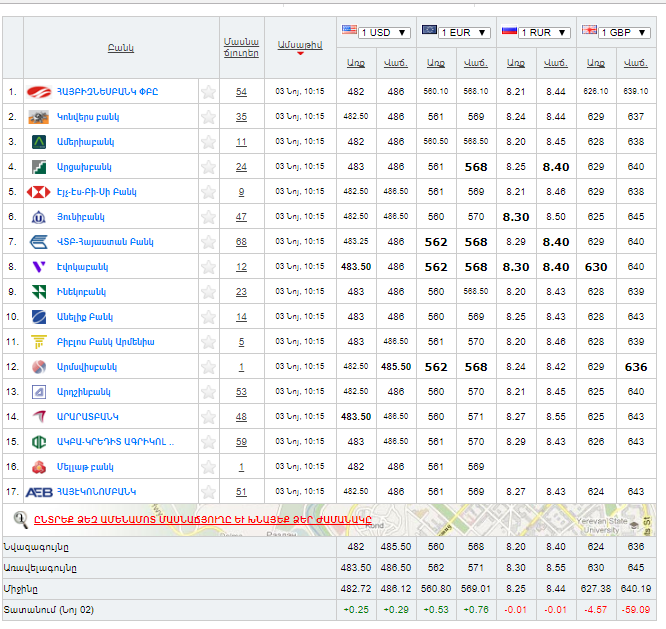Click the Արդշինբանկ logo icon

click(39, 392)
